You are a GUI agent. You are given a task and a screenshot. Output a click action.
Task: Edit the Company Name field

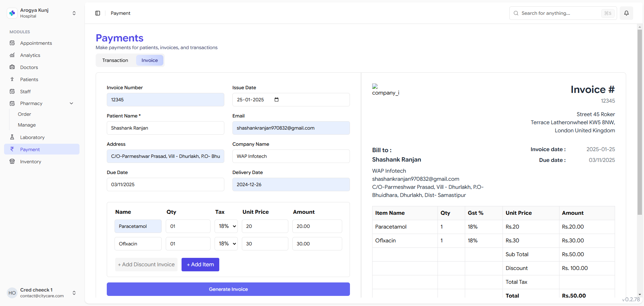(291, 156)
